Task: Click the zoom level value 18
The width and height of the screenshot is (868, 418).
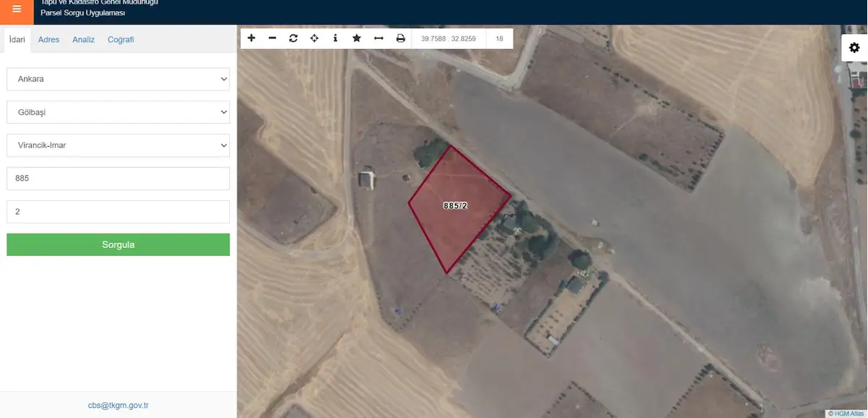Action: pyautogui.click(x=499, y=39)
